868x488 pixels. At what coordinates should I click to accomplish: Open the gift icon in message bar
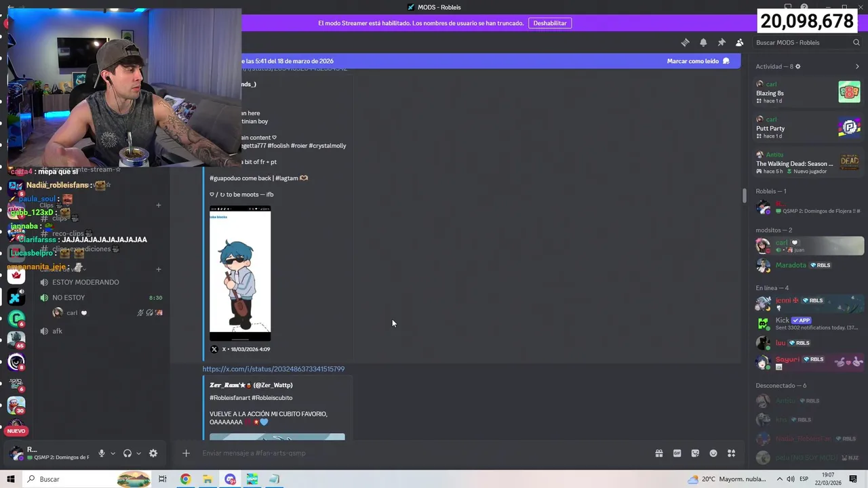[658, 453]
